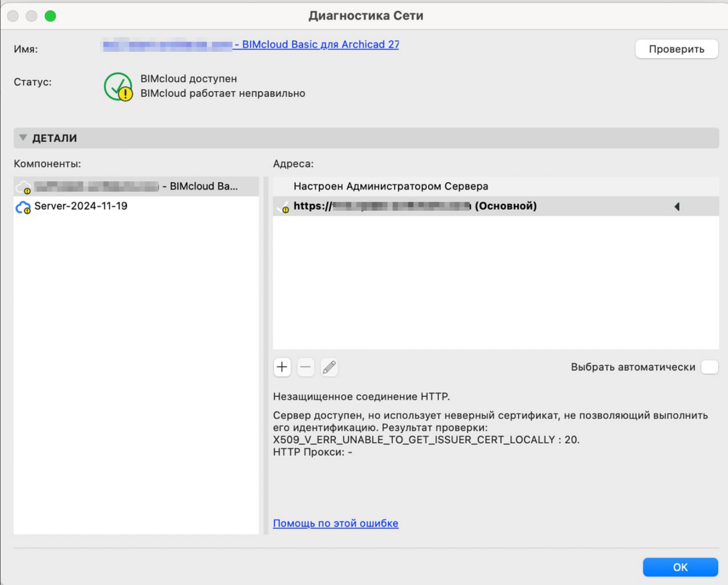Click the add address plus button

282,367
